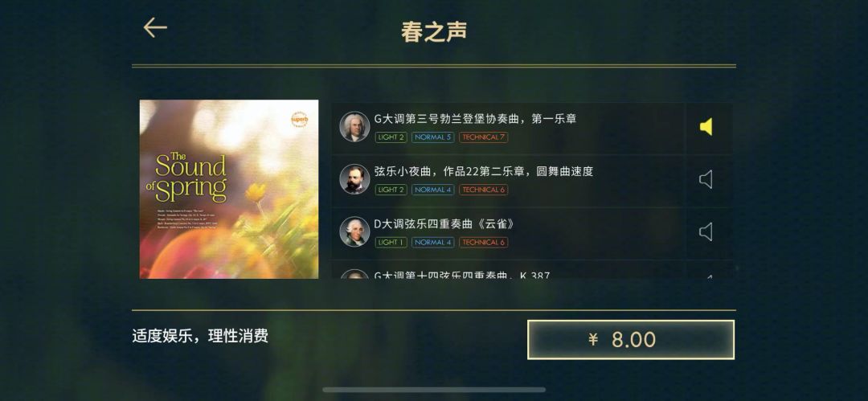The height and width of the screenshot is (401, 868).
Task: Click The Sound of Spring album cover
Action: 228,189
